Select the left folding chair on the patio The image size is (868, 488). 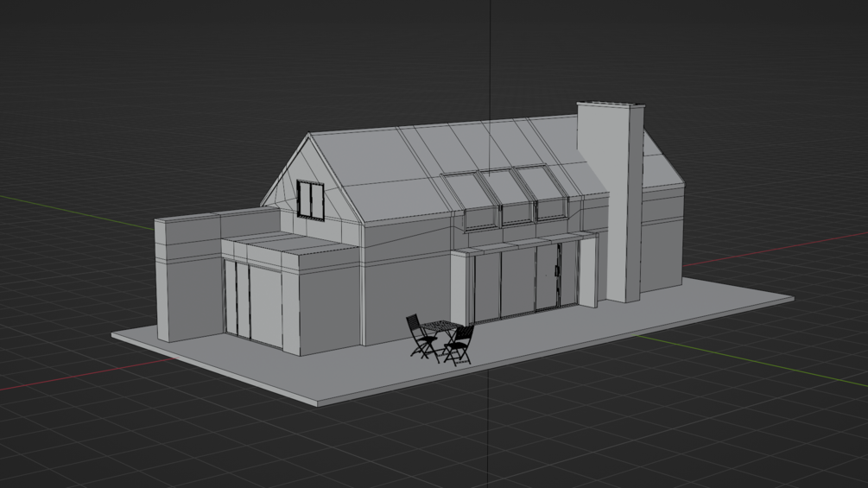[423, 337]
